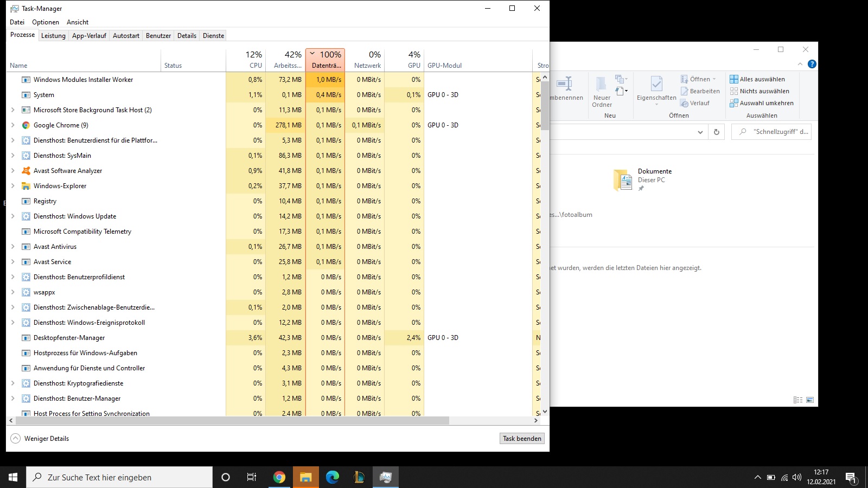The width and height of the screenshot is (868, 488).
Task: Expand the Avast Service process
Action: [x=13, y=262]
